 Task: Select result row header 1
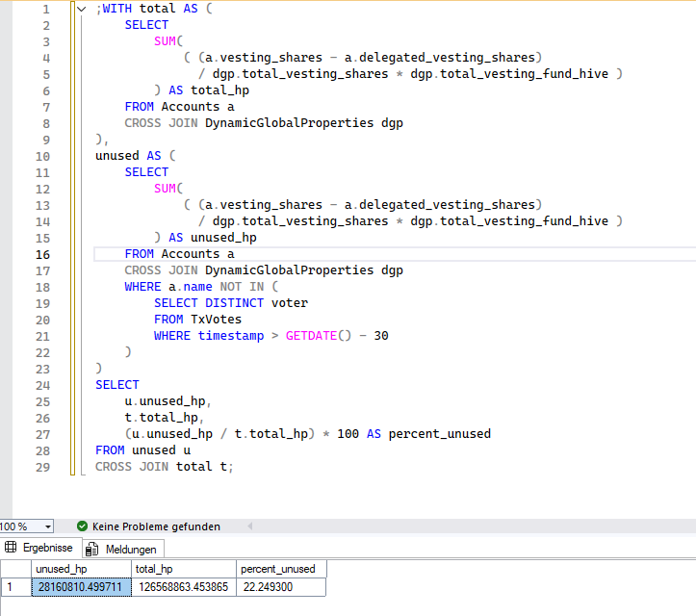click(x=16, y=587)
